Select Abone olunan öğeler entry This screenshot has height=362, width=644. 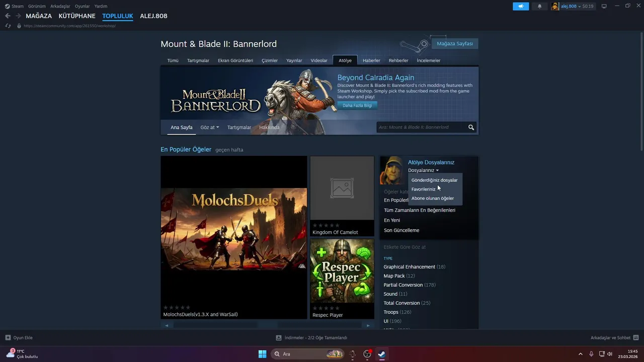click(x=433, y=198)
